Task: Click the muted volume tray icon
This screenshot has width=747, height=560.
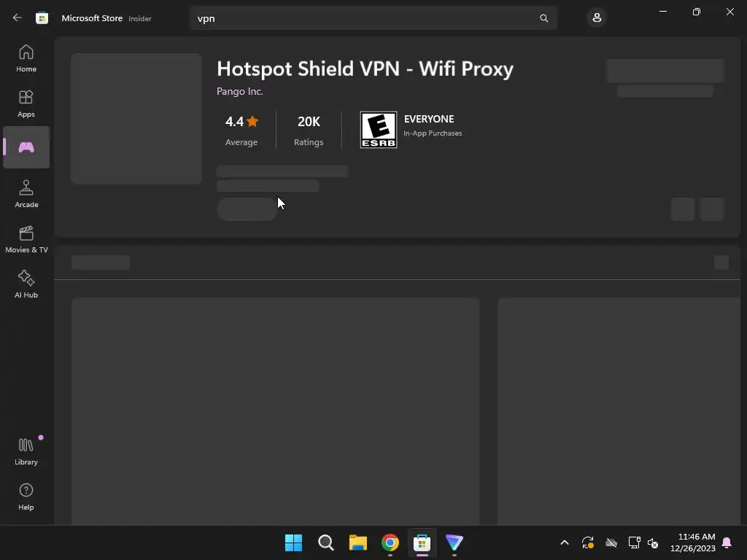Action: tap(653, 542)
